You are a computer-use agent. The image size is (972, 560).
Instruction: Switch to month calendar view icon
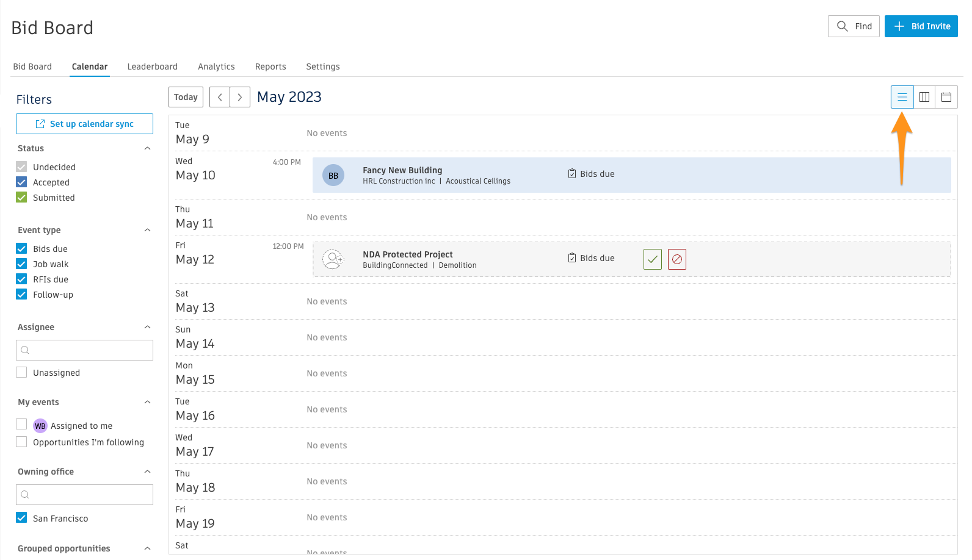tap(946, 97)
